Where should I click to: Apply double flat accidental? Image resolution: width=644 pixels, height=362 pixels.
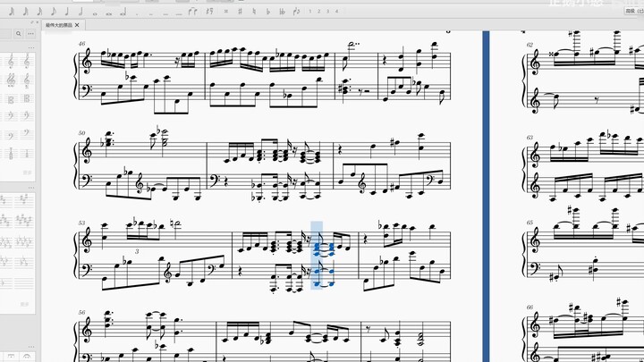282,12
